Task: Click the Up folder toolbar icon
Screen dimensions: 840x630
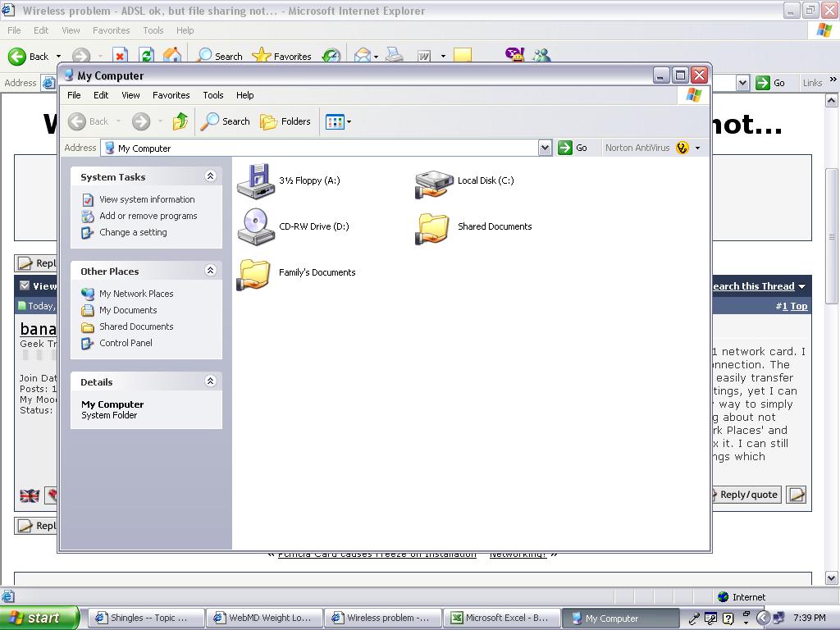Action: 180,121
